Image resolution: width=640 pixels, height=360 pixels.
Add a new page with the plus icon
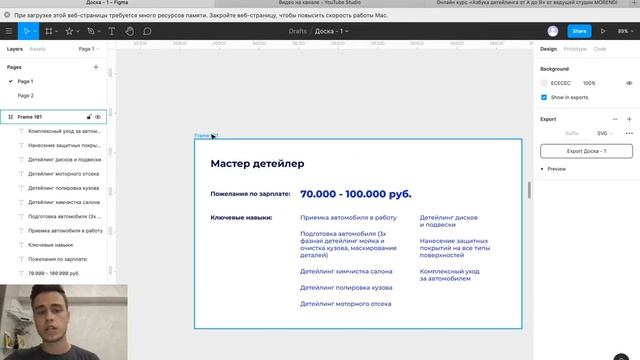pyautogui.click(x=96, y=67)
